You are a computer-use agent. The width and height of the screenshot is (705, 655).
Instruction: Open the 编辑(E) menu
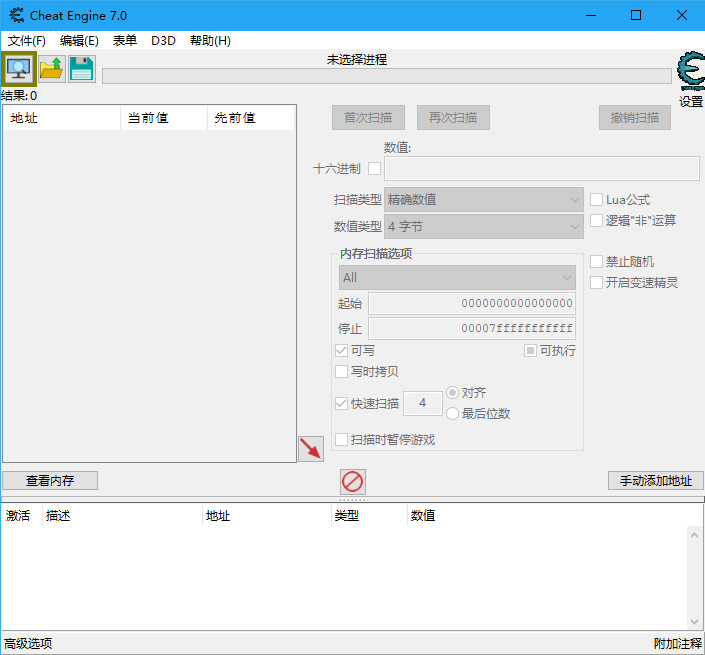pyautogui.click(x=79, y=41)
